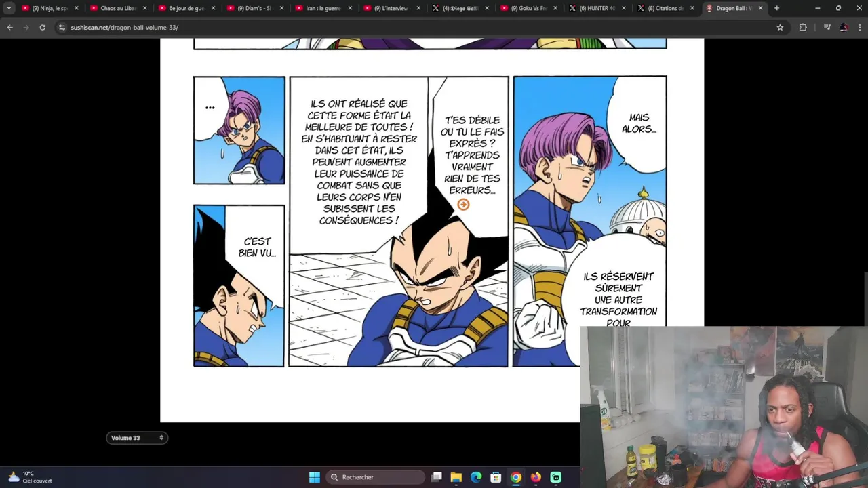
Task: Close the 'Citations de' tab
Action: [x=692, y=8]
